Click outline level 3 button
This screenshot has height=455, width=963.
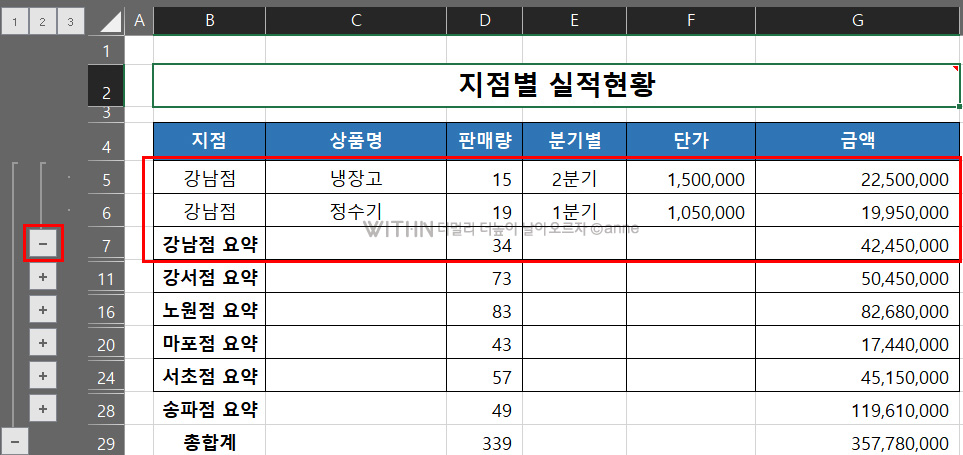click(71, 22)
